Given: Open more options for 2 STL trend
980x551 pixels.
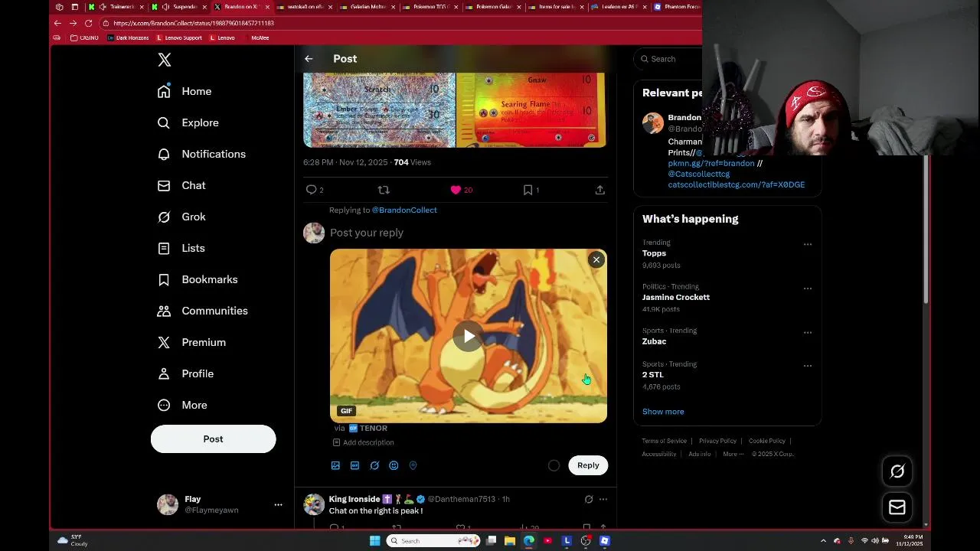Looking at the screenshot, I should coord(807,366).
